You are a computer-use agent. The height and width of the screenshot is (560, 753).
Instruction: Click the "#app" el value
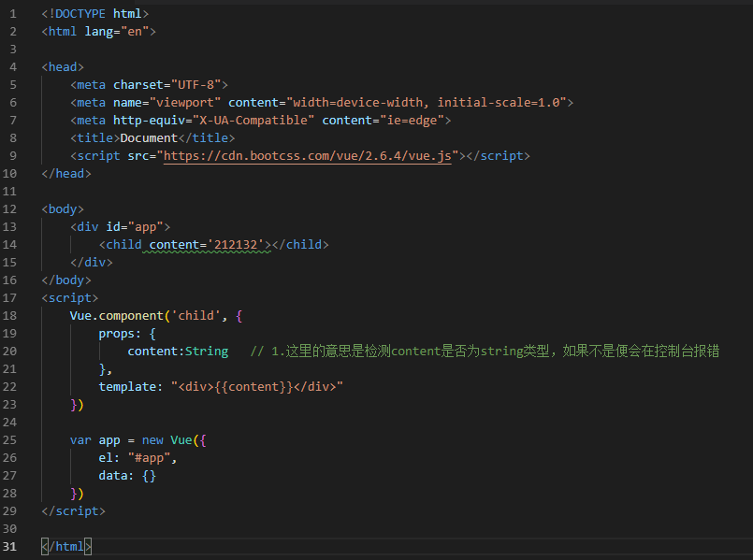pyautogui.click(x=149, y=458)
